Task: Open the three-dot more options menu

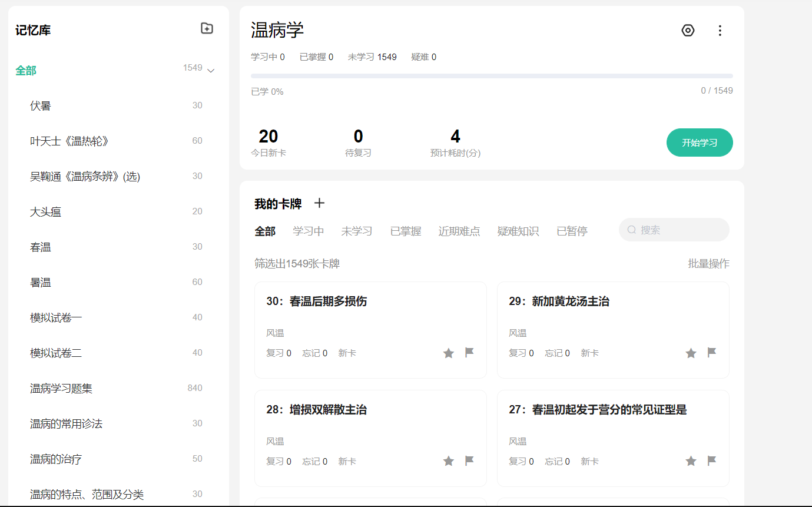Action: click(x=720, y=31)
